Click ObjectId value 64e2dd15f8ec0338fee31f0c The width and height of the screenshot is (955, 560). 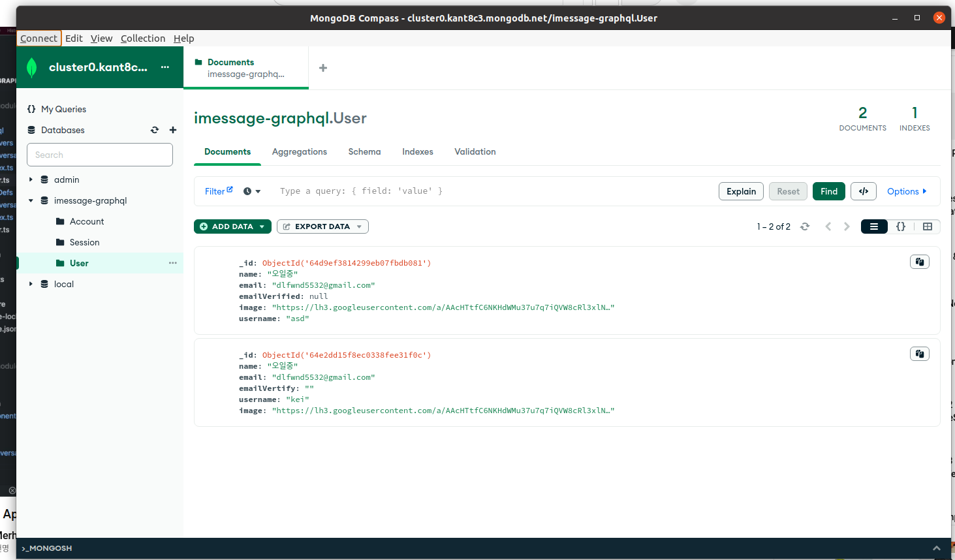(x=347, y=355)
